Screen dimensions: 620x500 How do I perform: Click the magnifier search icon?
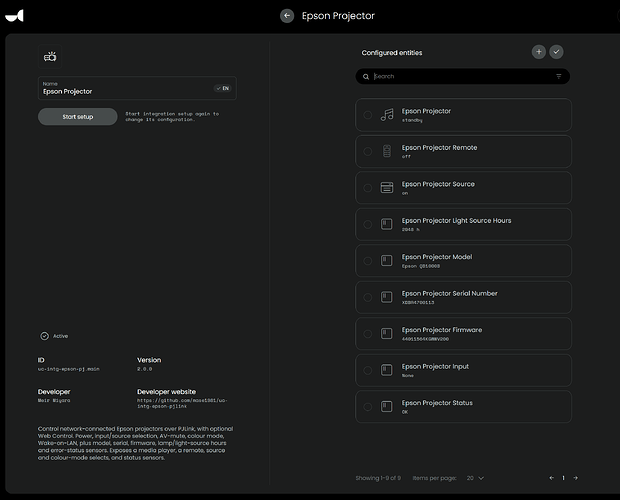click(366, 76)
